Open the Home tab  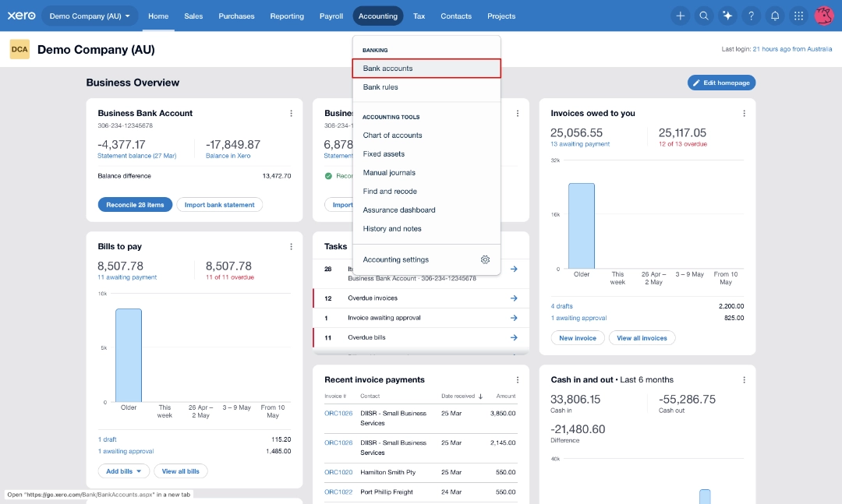(x=158, y=16)
